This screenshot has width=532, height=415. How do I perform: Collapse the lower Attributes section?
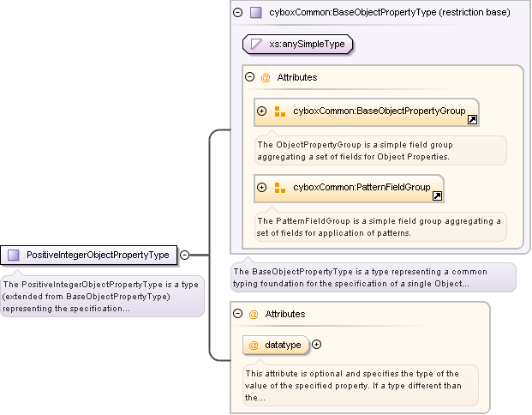pos(238,315)
